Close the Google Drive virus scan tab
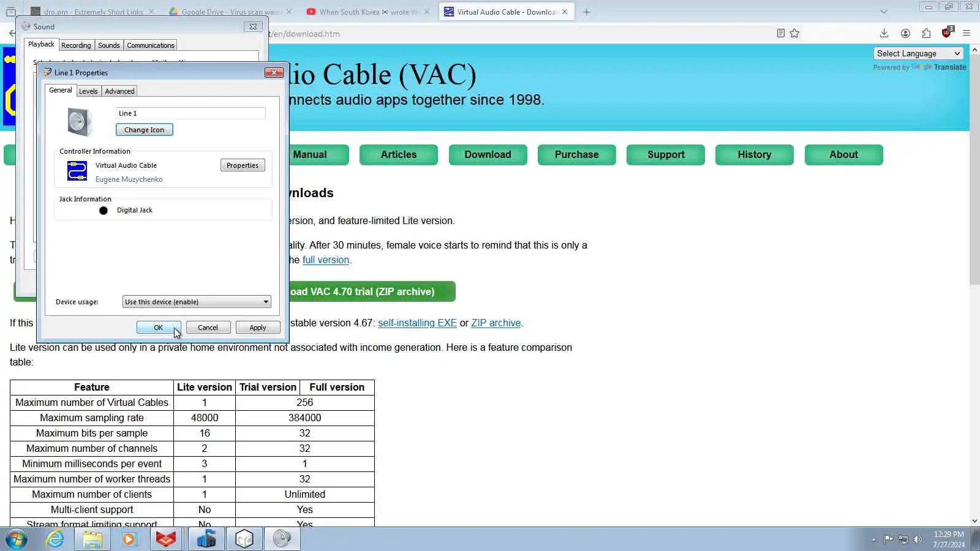The height and width of the screenshot is (551, 980). pyautogui.click(x=289, y=12)
